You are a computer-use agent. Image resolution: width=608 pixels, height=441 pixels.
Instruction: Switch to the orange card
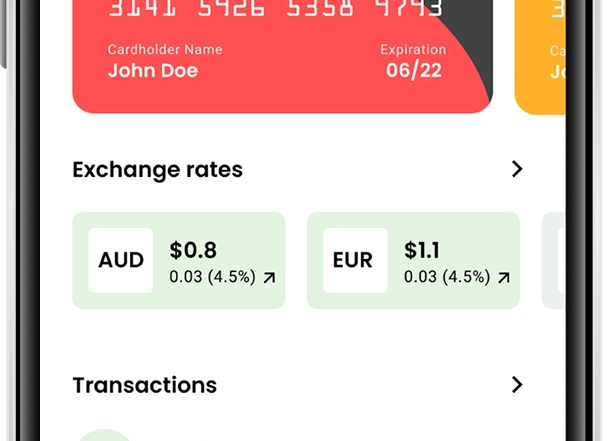[x=540, y=60]
